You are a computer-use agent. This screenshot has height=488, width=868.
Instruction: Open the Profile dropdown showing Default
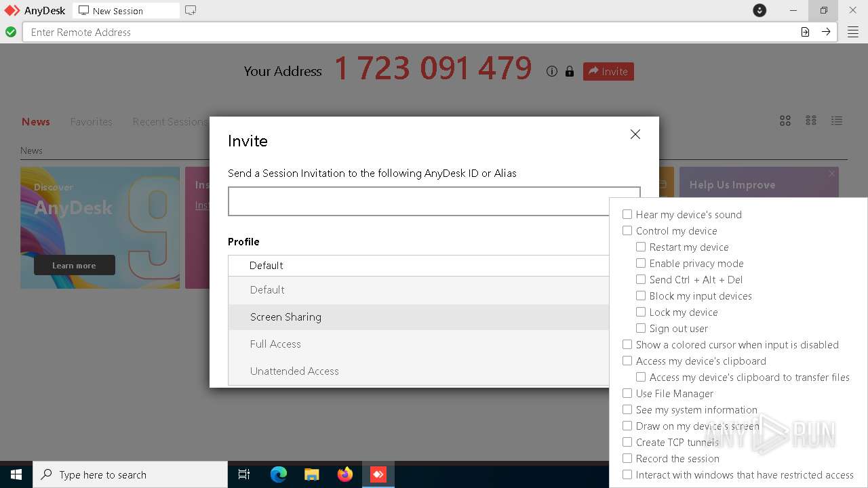point(418,266)
